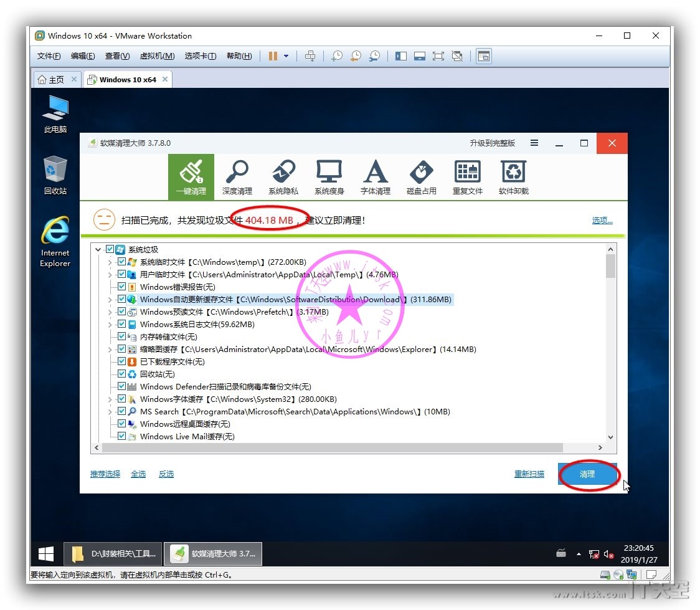Viewport: 700px width, 610px height.
Task: Click the 反选 link
Action: 166,474
